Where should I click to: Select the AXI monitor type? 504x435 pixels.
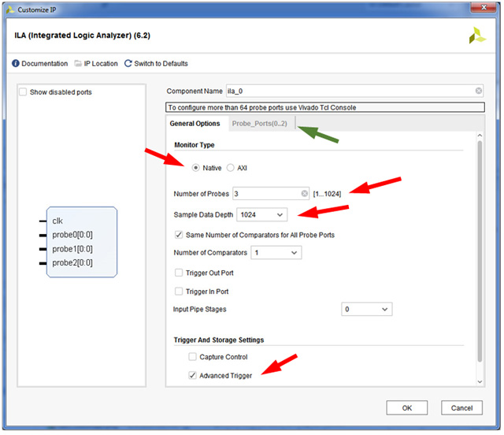[231, 168]
